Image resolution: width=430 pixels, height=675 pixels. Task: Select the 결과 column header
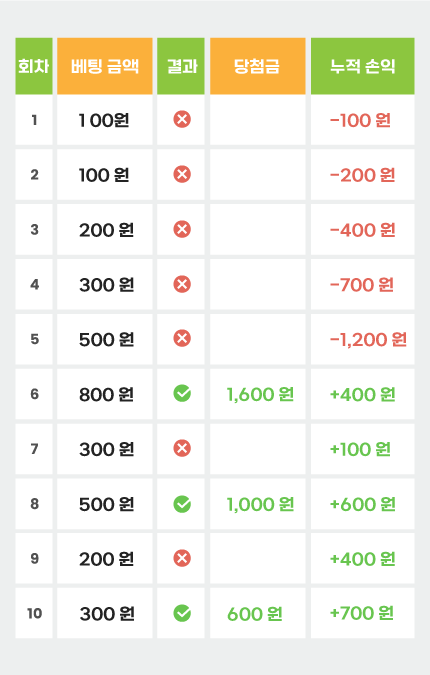tap(181, 66)
